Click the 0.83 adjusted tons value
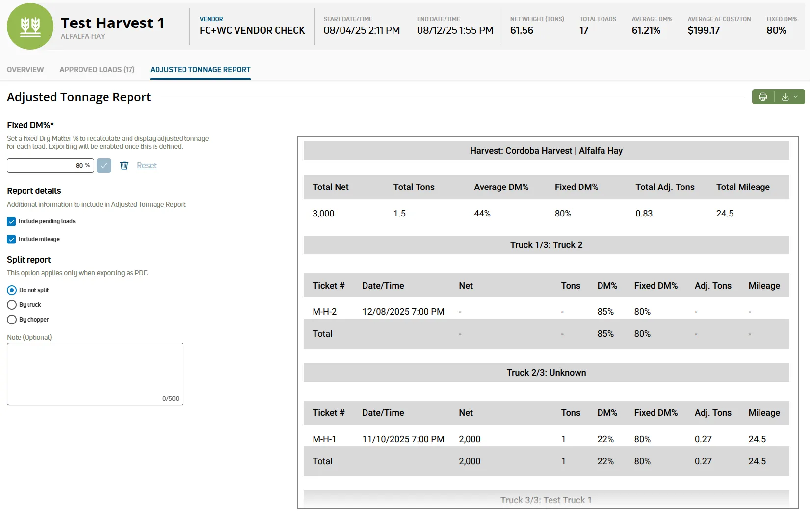 [644, 214]
